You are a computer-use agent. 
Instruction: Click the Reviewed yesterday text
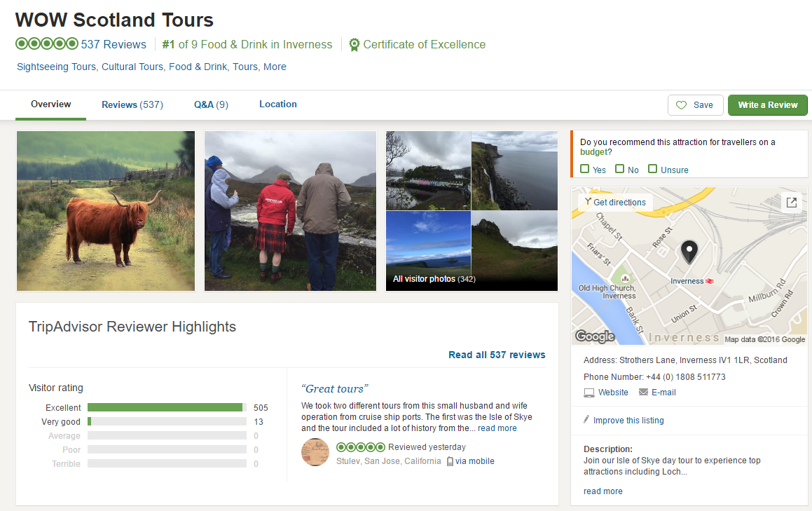tap(427, 447)
